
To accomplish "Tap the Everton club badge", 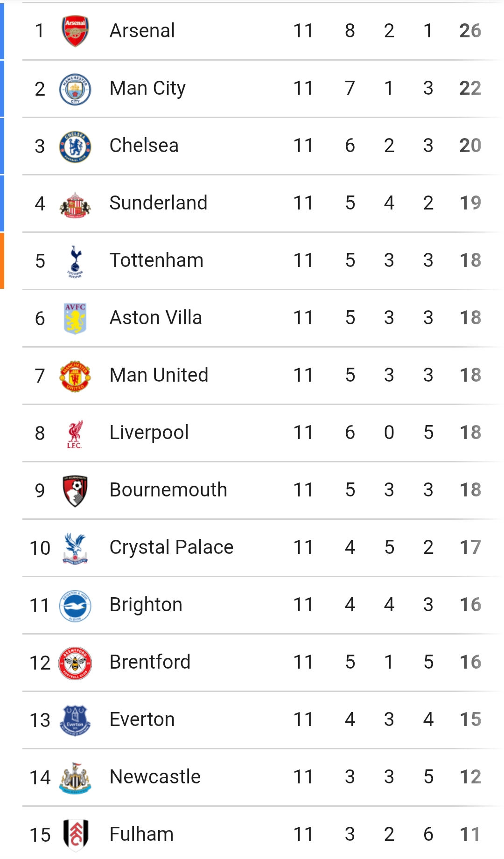I will click(x=75, y=720).
